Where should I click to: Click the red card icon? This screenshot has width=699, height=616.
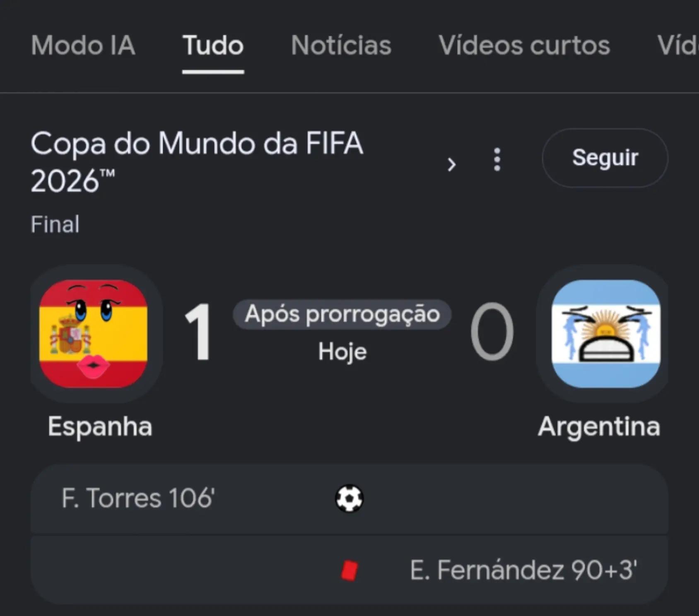click(349, 570)
